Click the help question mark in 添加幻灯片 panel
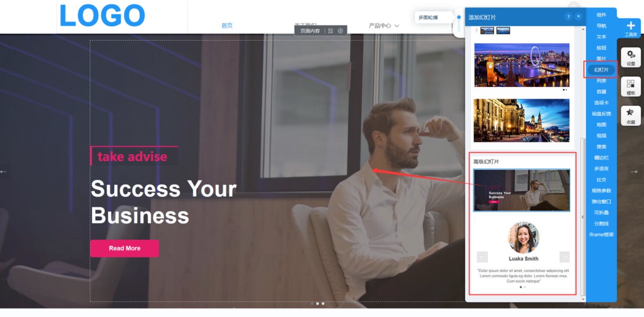 pyautogui.click(x=568, y=17)
